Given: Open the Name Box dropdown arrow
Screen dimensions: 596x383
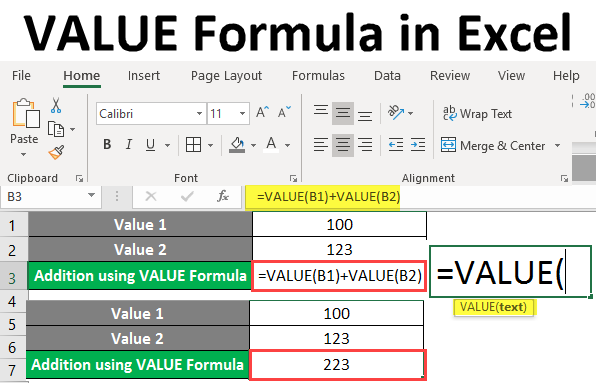Looking at the screenshot, I should pyautogui.click(x=91, y=195).
